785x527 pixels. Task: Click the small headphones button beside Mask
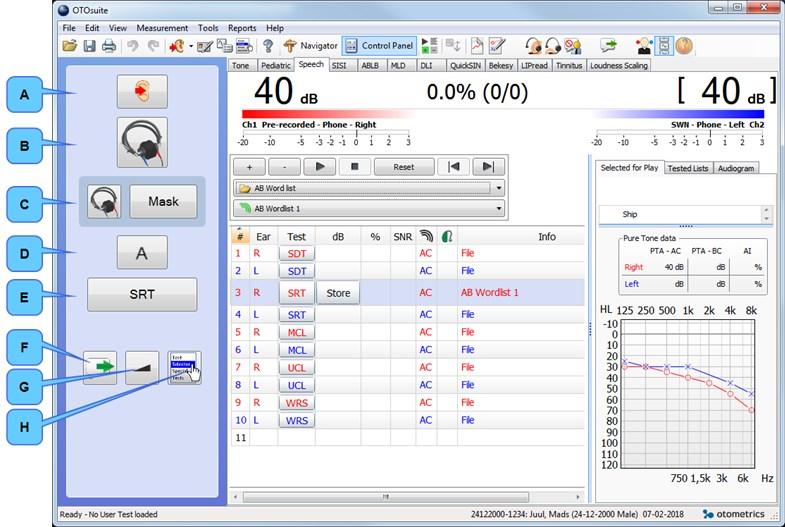[104, 202]
